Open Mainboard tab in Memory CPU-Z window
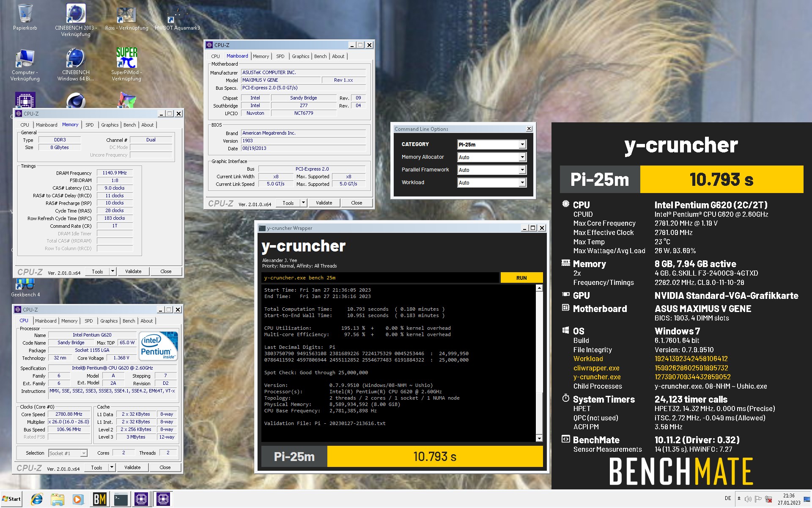Image resolution: width=812 pixels, height=508 pixels. (x=47, y=125)
